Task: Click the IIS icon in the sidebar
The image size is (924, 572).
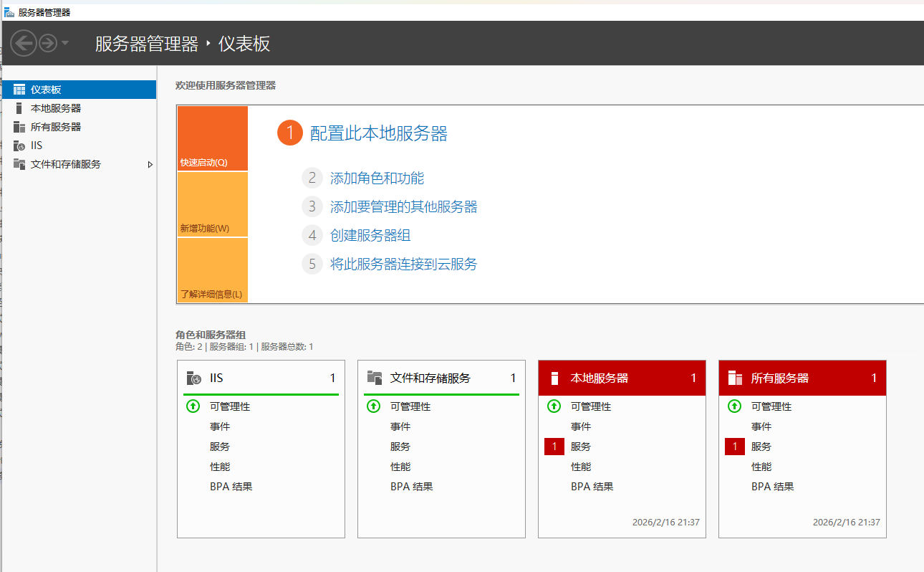Action: click(19, 146)
